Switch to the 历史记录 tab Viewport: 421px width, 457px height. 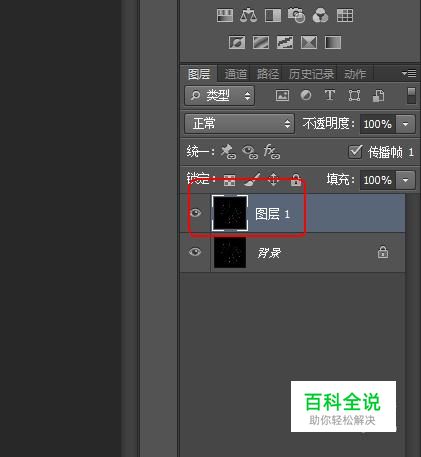[x=311, y=74]
